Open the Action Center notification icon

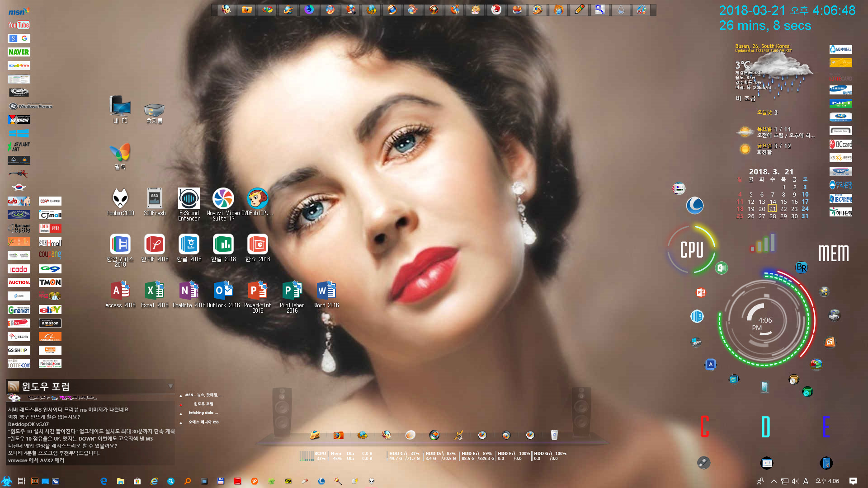click(853, 481)
